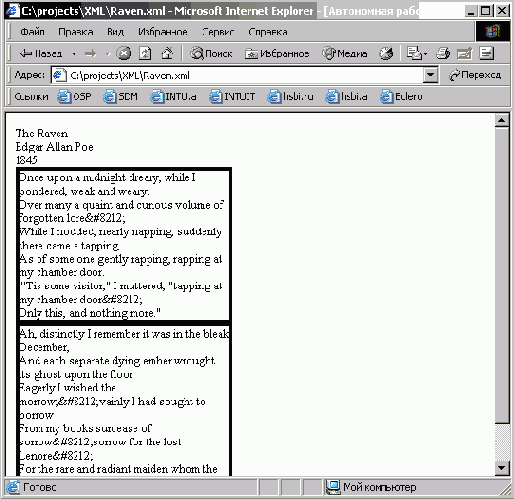Click the History (Журнал) icon

point(386,53)
